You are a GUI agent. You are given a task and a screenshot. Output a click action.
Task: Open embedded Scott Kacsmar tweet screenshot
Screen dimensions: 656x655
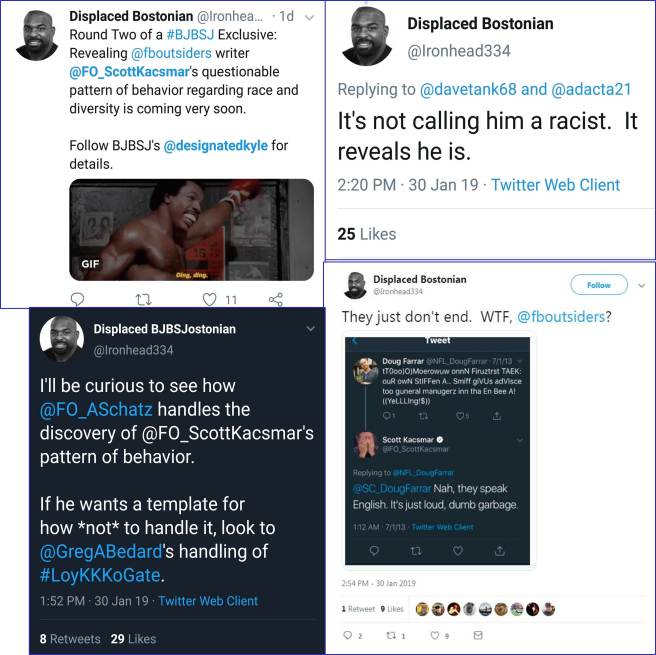tap(437, 451)
